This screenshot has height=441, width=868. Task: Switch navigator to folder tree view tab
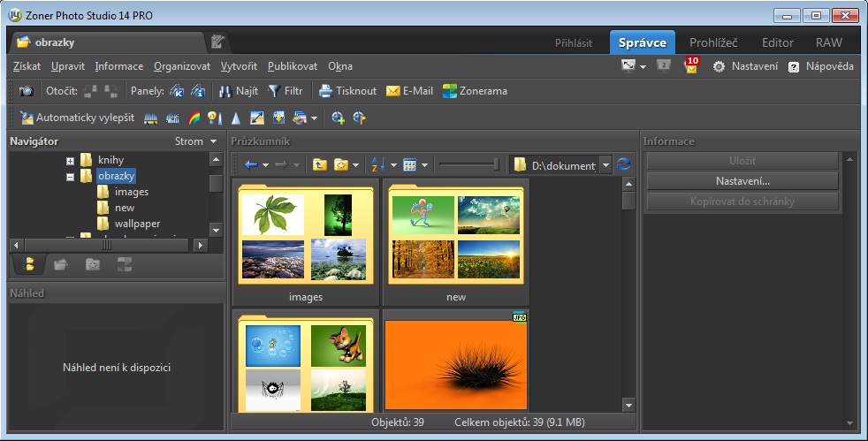[x=29, y=263]
